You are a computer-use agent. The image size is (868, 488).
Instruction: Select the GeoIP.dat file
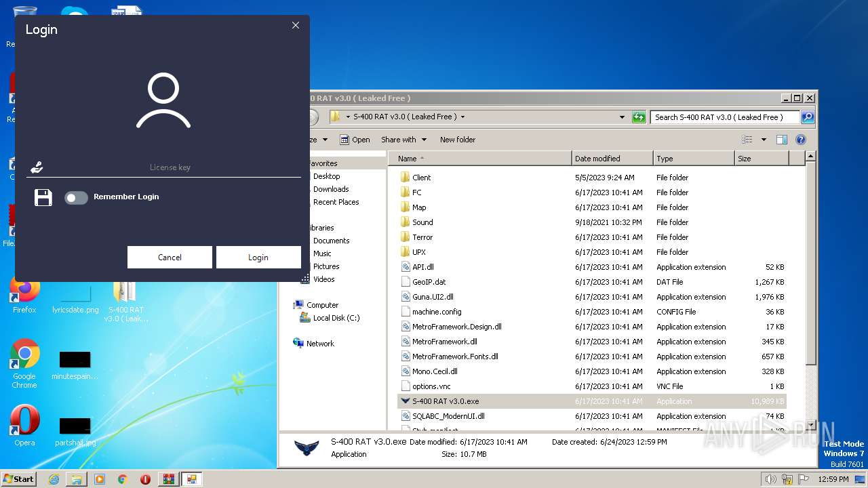click(x=429, y=282)
